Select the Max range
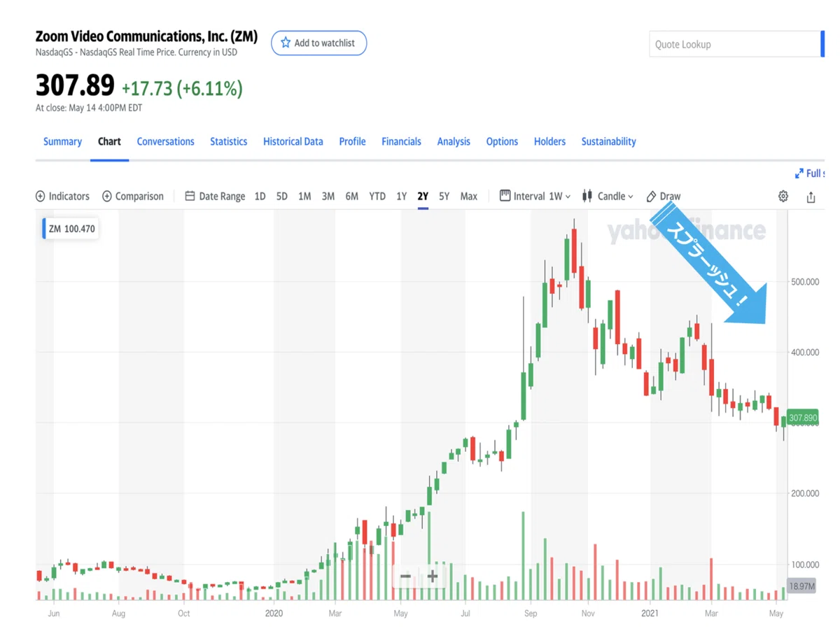840x638 pixels. click(469, 197)
